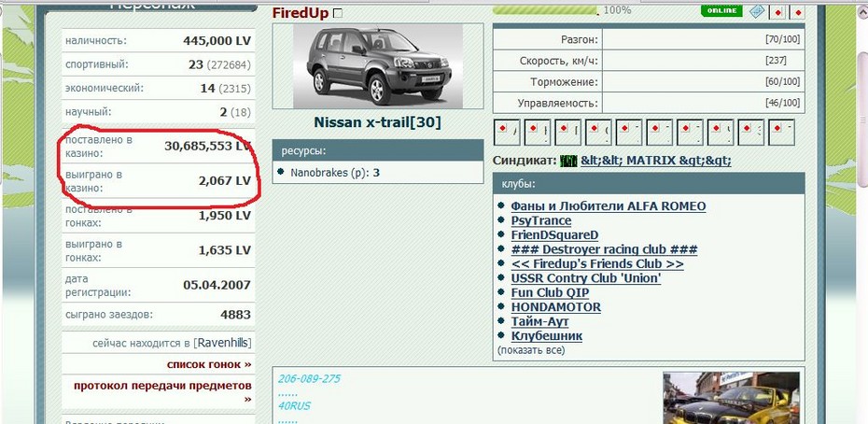
Task: Click the '1,950 LV' race bets value
Action: [225, 216]
